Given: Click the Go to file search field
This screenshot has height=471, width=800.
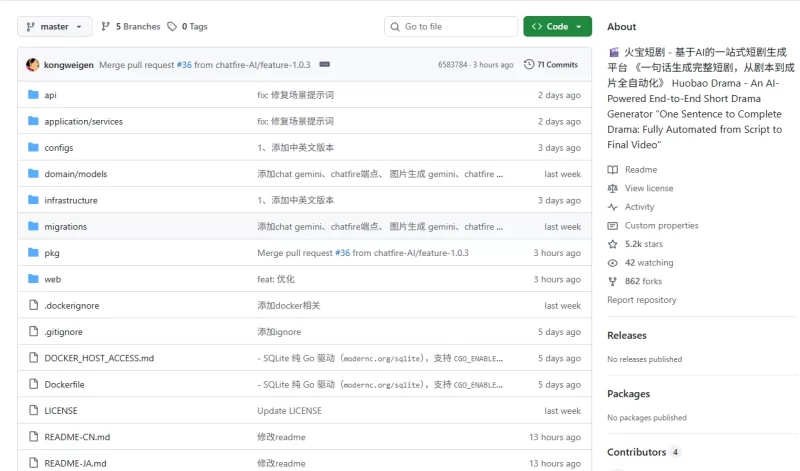Looking at the screenshot, I should [x=451, y=27].
